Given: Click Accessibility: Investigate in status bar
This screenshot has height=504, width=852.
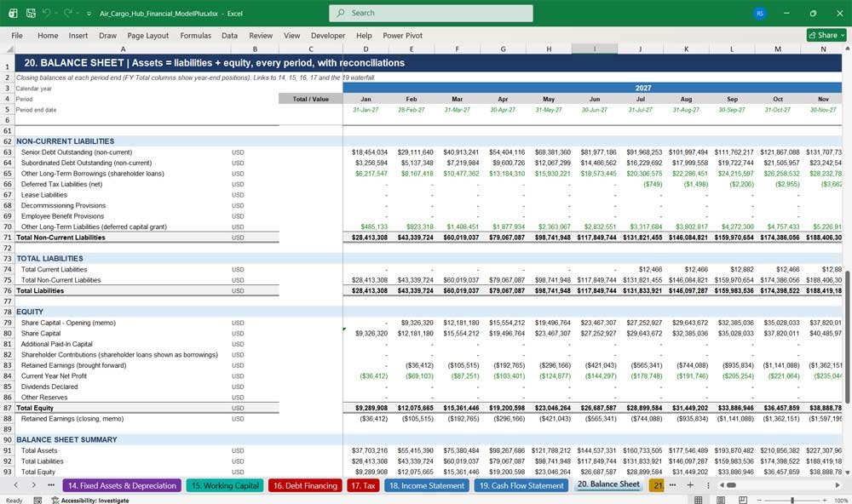Looking at the screenshot, I should point(90,501).
